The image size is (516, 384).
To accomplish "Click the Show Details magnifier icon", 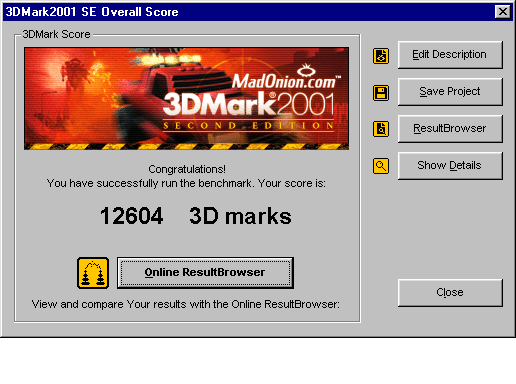I will (x=381, y=166).
